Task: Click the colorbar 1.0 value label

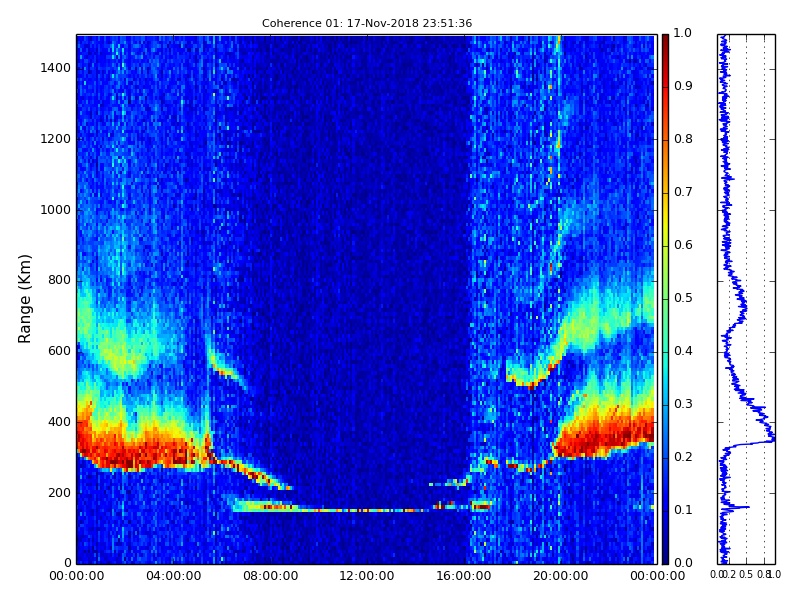Action: tap(683, 33)
